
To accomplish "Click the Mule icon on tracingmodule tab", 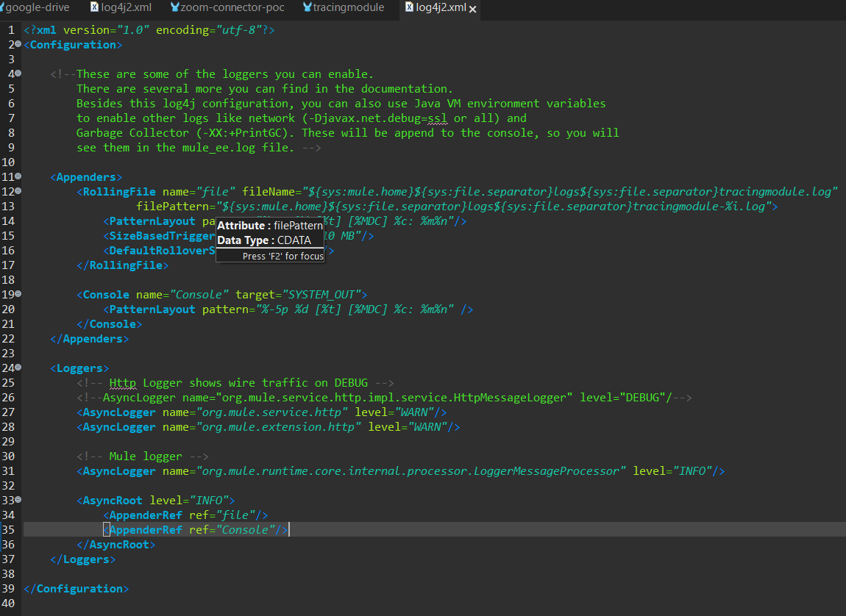I will (x=307, y=8).
